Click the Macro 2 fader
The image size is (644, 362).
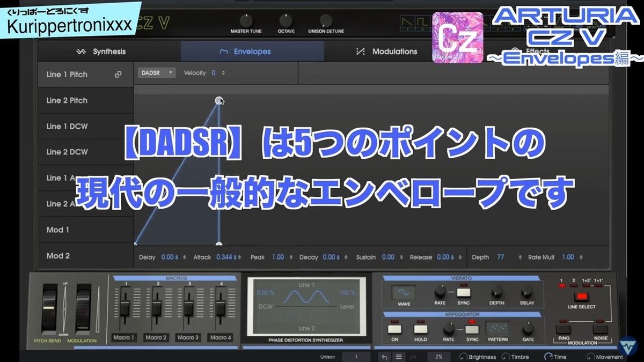[x=156, y=308]
